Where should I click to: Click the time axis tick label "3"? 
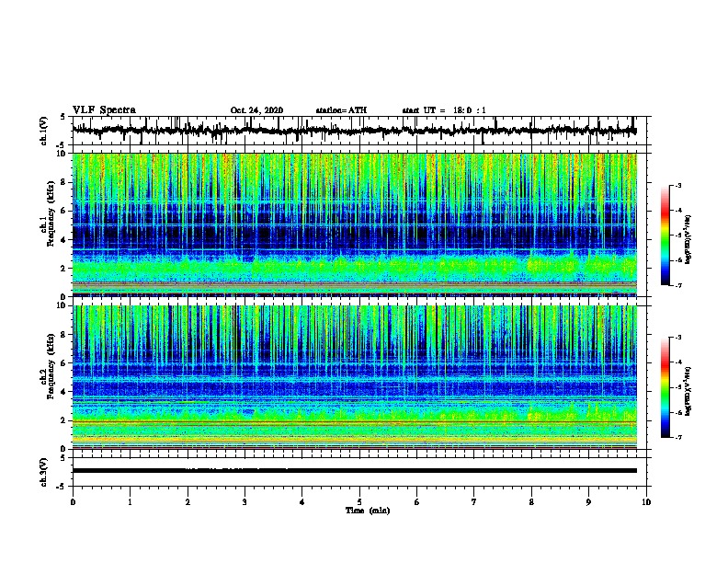click(x=245, y=502)
